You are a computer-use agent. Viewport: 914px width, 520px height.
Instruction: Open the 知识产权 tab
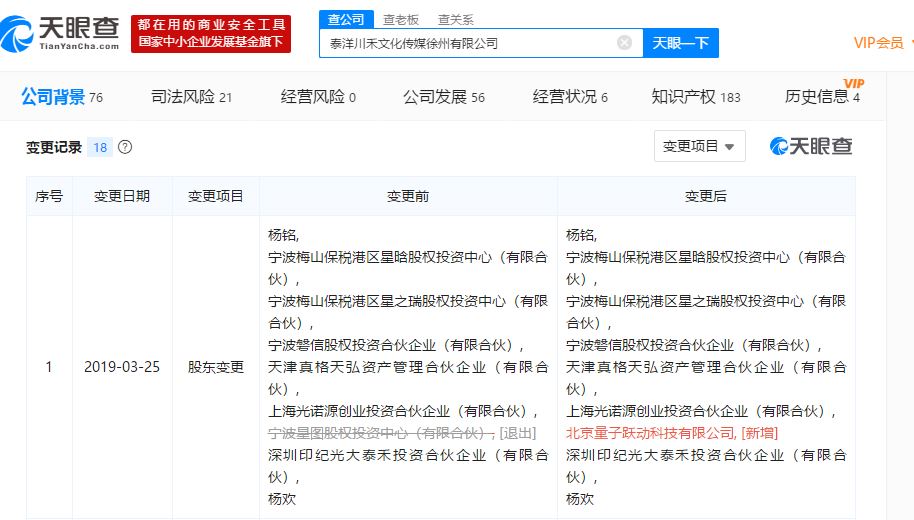[696, 97]
